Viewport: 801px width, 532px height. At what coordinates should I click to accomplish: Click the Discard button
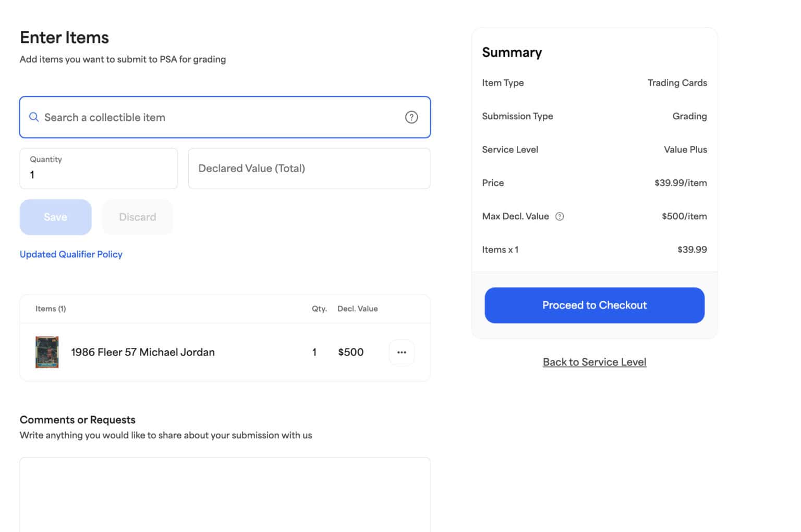click(137, 217)
